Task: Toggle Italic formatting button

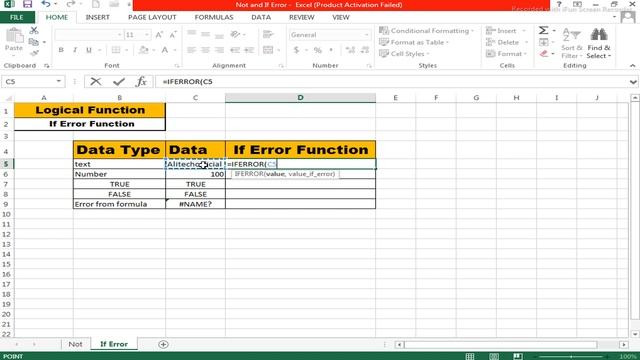Action: pos(75,50)
